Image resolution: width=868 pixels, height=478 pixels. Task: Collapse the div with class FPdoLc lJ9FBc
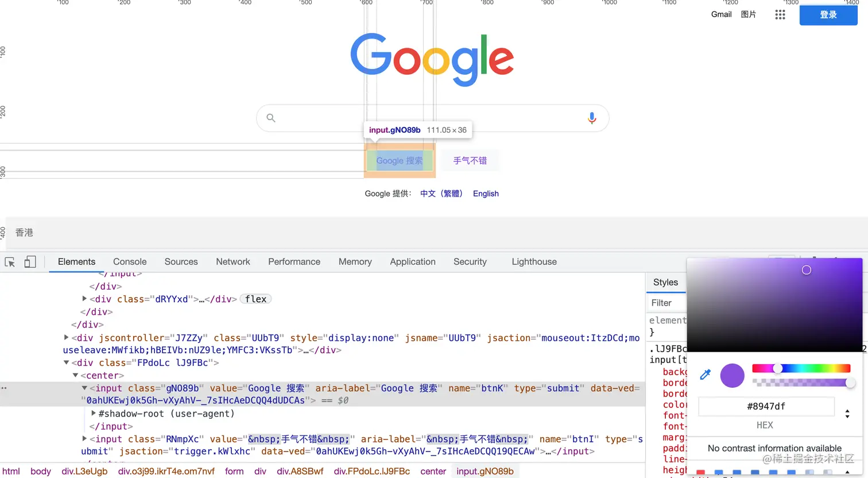[66, 363]
